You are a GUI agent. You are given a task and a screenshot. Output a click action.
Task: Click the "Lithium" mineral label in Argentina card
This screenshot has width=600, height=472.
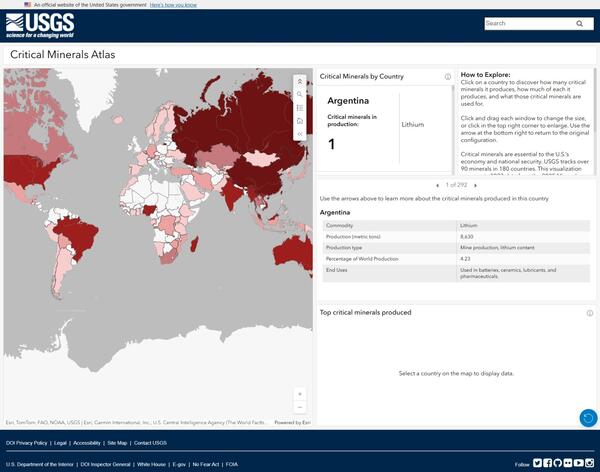coord(412,125)
